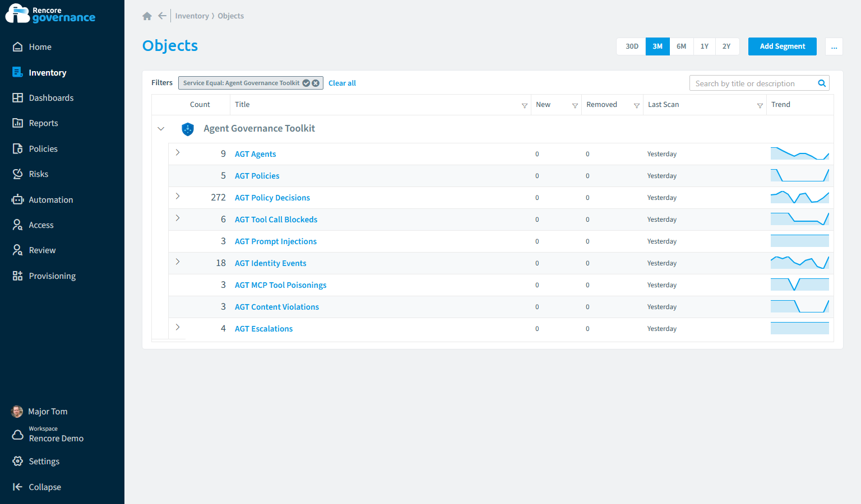The image size is (861, 504).
Task: Click the filter chip checkmark icon
Action: click(x=306, y=83)
